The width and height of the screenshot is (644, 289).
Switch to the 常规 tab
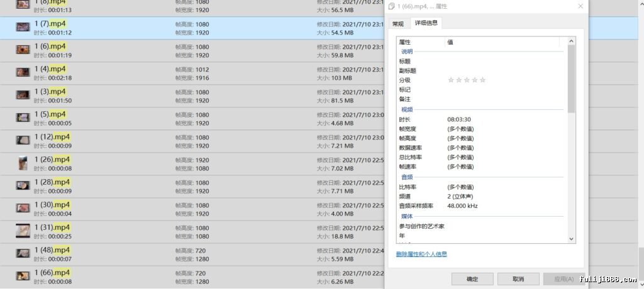[x=397, y=24]
